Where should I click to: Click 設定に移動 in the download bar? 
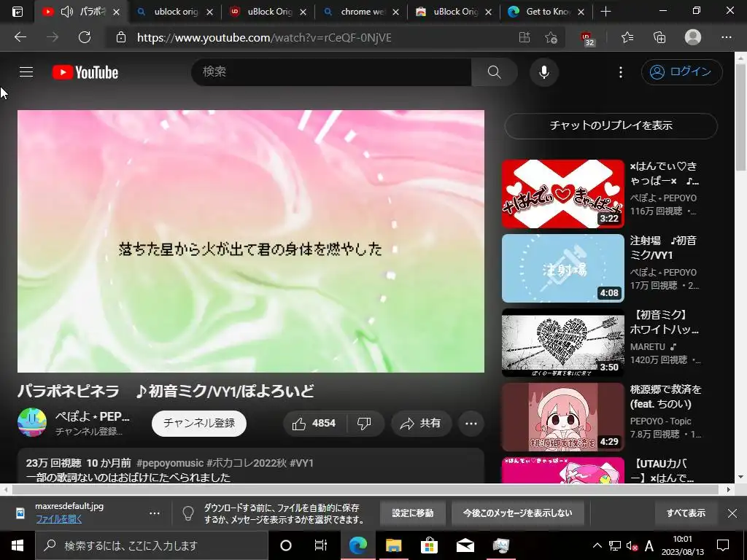(413, 513)
